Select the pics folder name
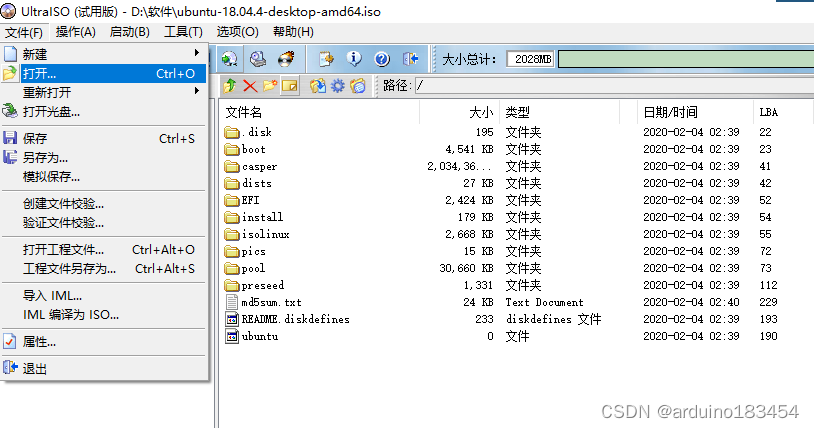The width and height of the screenshot is (814, 428). [x=253, y=251]
